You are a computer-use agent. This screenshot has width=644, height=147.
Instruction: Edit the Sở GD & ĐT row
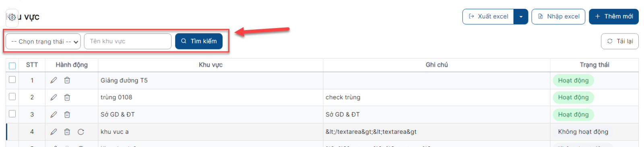[x=54, y=114]
